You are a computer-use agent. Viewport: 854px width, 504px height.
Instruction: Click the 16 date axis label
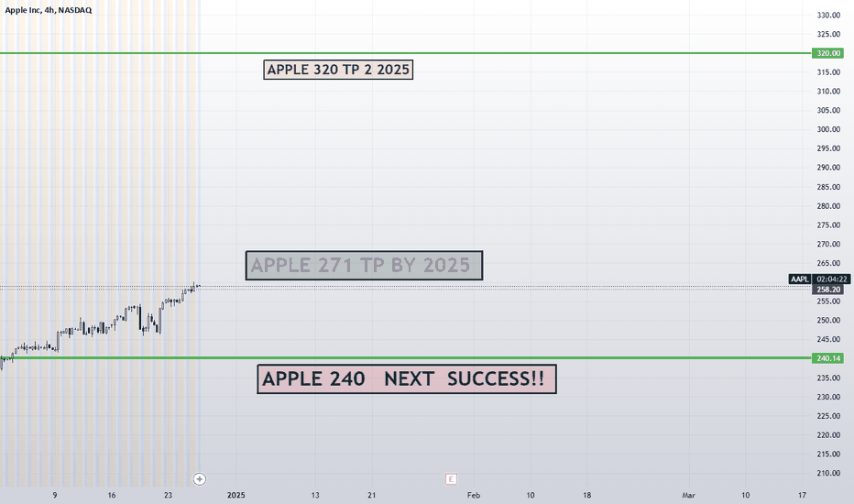click(112, 495)
